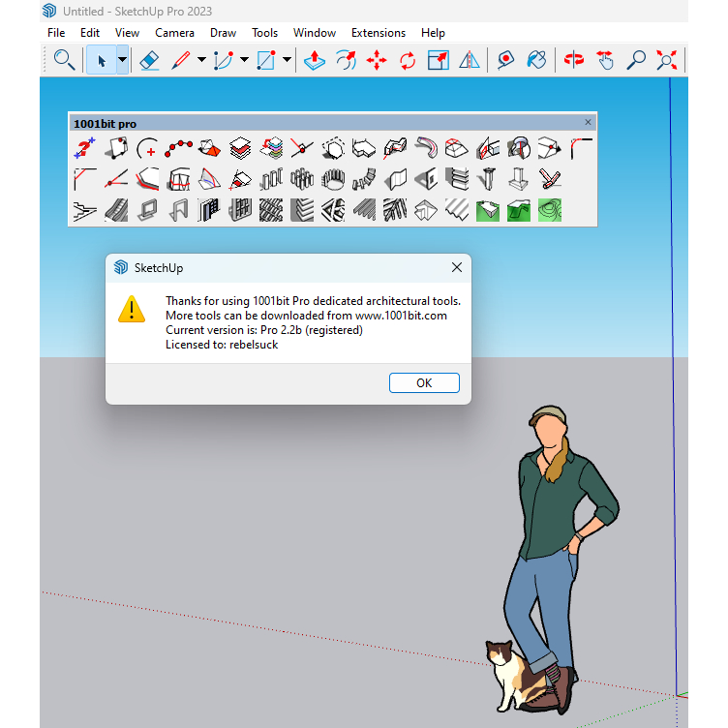Screen dimensions: 728x728
Task: Select 1001bit louvres tool
Action: 302,210
